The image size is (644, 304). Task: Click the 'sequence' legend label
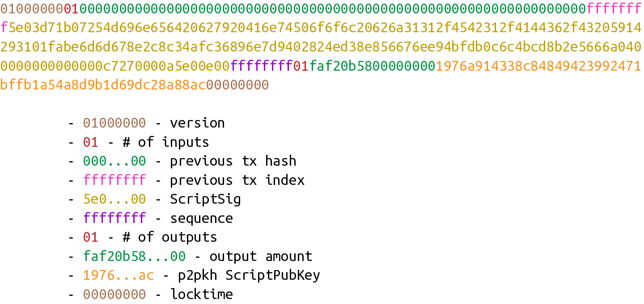[201, 218]
